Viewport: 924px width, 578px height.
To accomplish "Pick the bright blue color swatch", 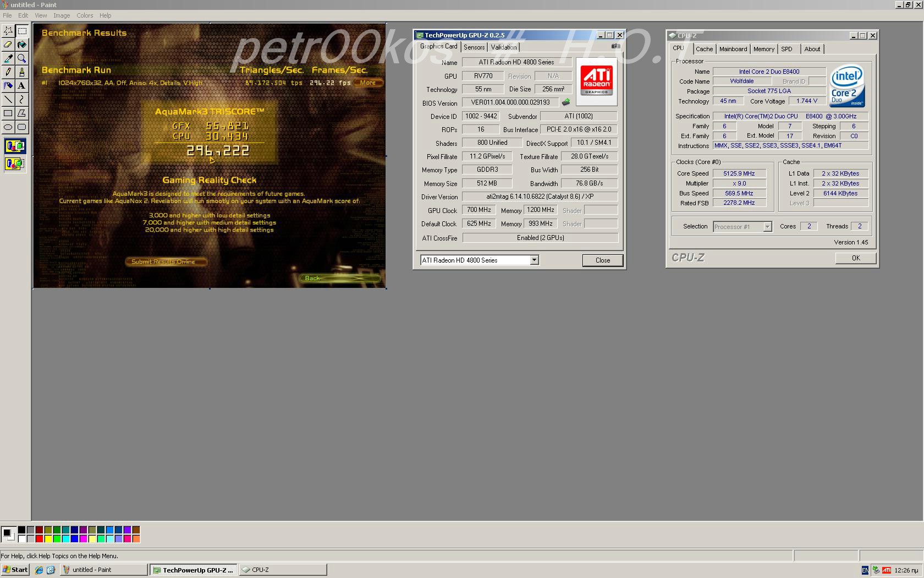I will click(x=74, y=539).
